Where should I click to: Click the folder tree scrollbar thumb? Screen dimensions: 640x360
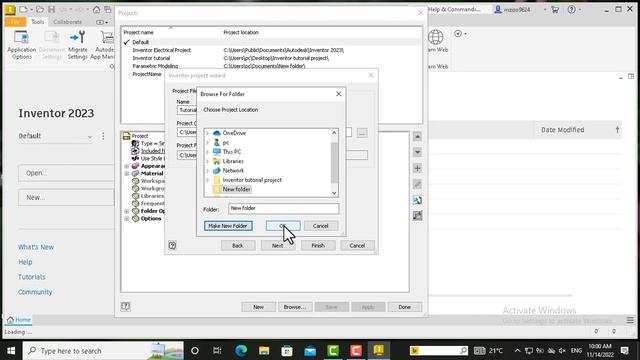(x=334, y=162)
